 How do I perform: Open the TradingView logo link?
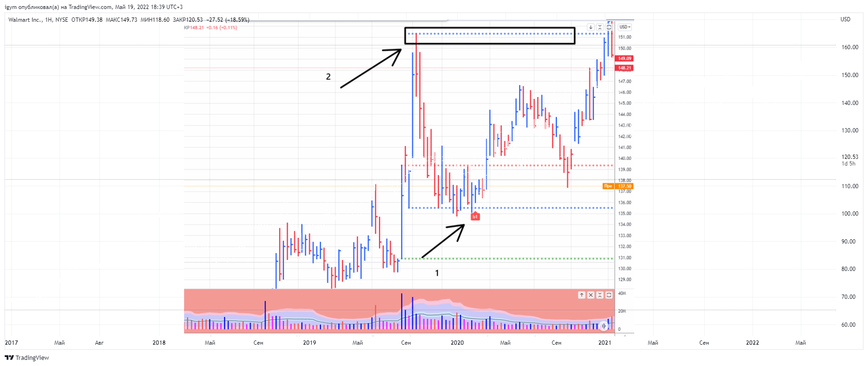27,357
